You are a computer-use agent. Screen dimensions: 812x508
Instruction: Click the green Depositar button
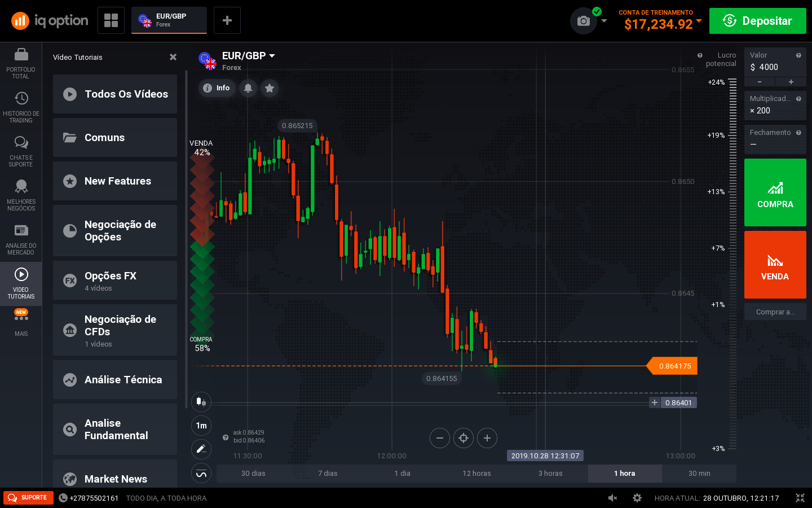coord(758,21)
